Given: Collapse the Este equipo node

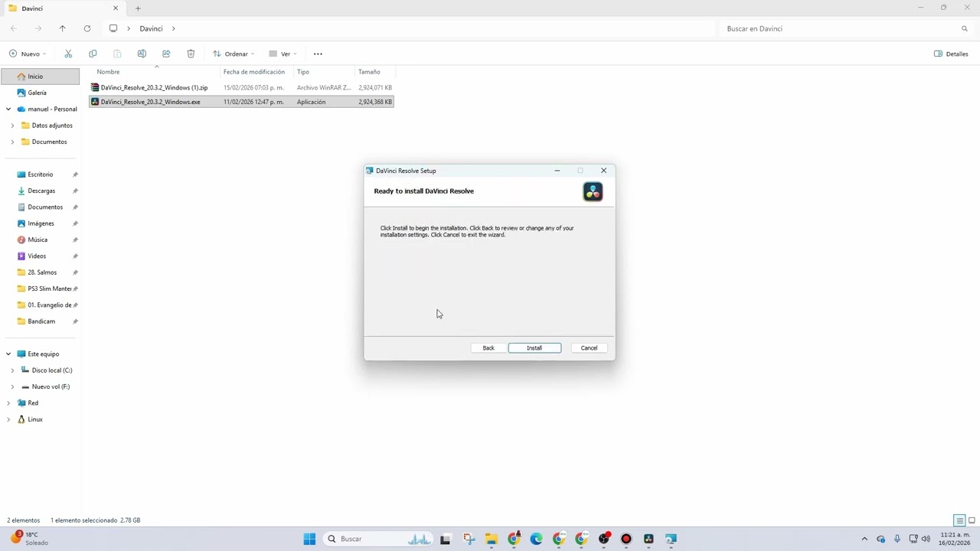Looking at the screenshot, I should [x=8, y=354].
